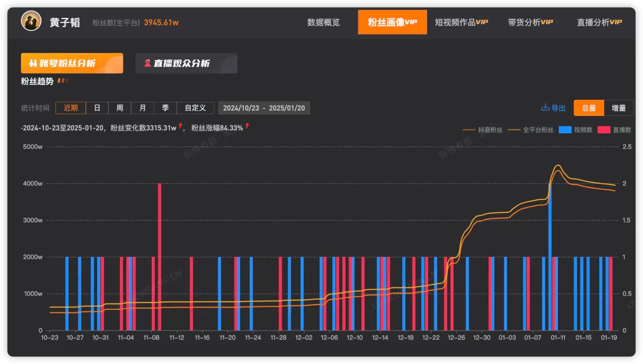
Task: Open the date range picker 2024/10/23 - 2025/01/20
Action: [x=264, y=108]
